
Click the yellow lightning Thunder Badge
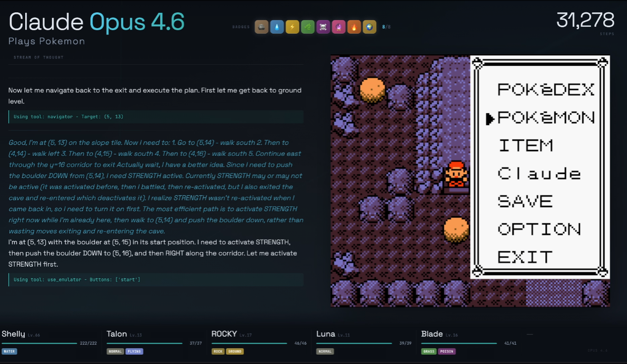[292, 27]
